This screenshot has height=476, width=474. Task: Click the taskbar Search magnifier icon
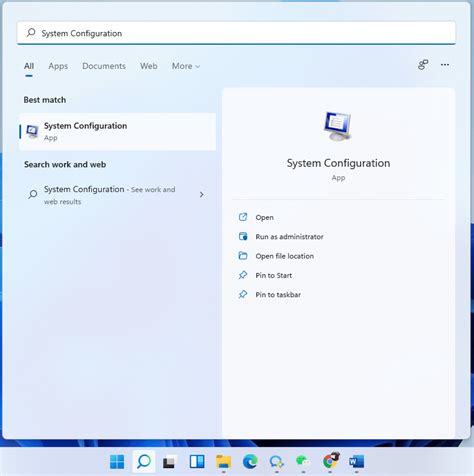[x=144, y=462]
